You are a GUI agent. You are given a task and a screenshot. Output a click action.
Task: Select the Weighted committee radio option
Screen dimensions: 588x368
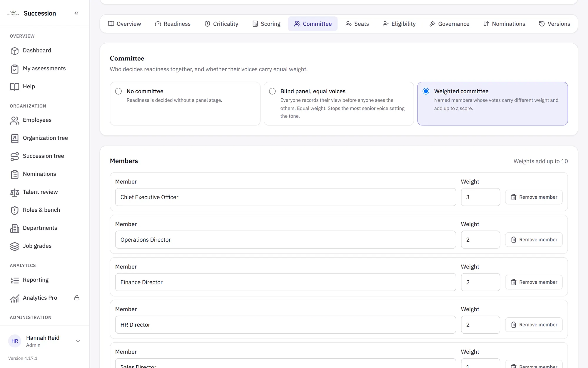[x=426, y=91]
